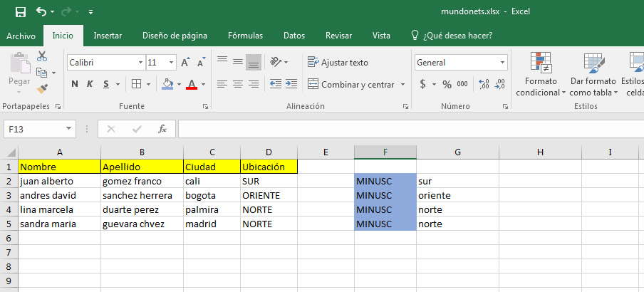Switch to the Insertar tab

coord(108,36)
